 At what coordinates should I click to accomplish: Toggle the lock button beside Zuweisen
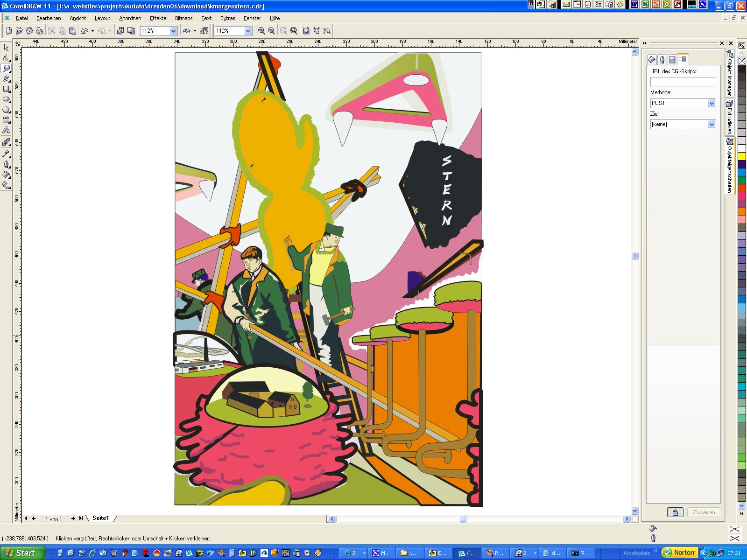coord(675,512)
